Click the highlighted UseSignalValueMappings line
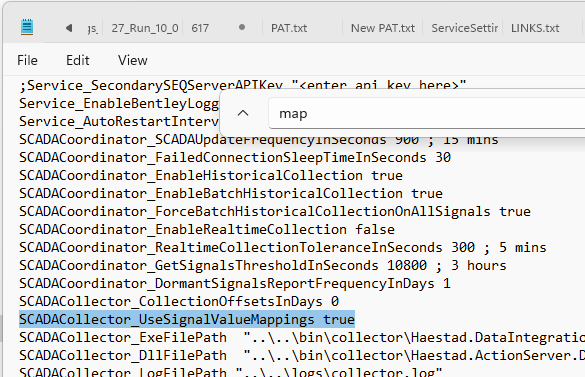 point(187,320)
